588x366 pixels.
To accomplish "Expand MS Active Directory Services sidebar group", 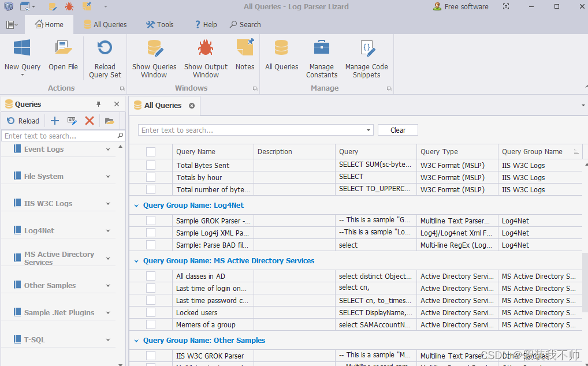I will click(108, 259).
